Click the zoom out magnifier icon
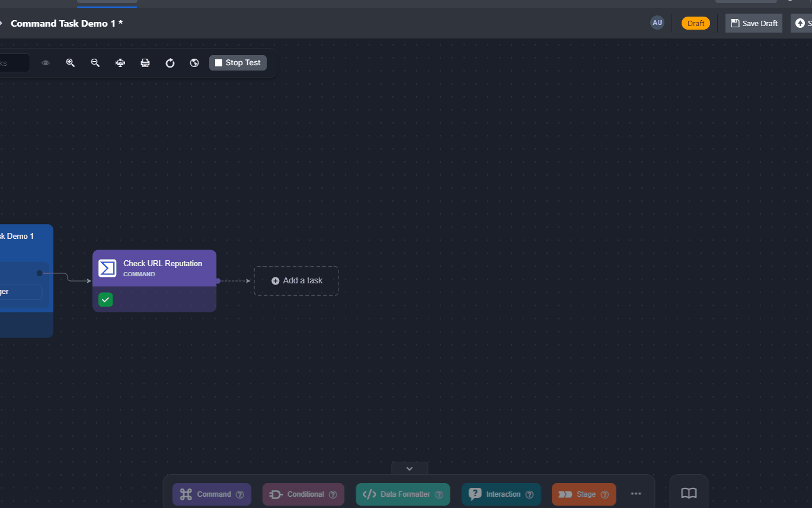The image size is (812, 508). tap(95, 63)
